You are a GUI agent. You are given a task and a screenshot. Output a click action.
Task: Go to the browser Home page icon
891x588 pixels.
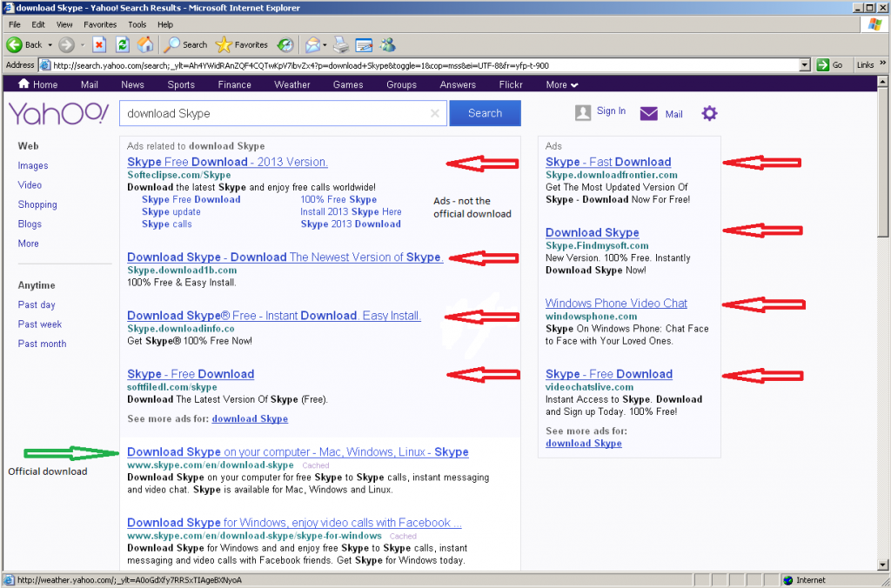[x=145, y=45]
